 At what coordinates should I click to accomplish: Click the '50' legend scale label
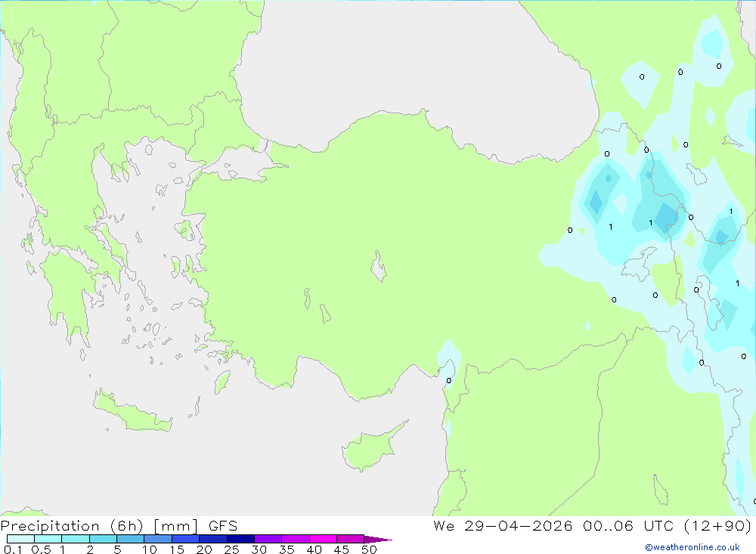pos(369,549)
